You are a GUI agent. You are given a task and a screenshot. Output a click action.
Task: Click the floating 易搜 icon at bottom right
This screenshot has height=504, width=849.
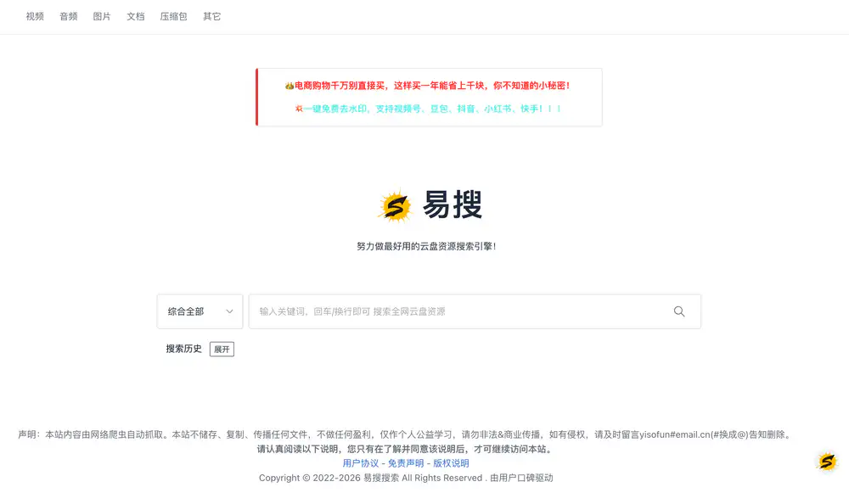827,462
